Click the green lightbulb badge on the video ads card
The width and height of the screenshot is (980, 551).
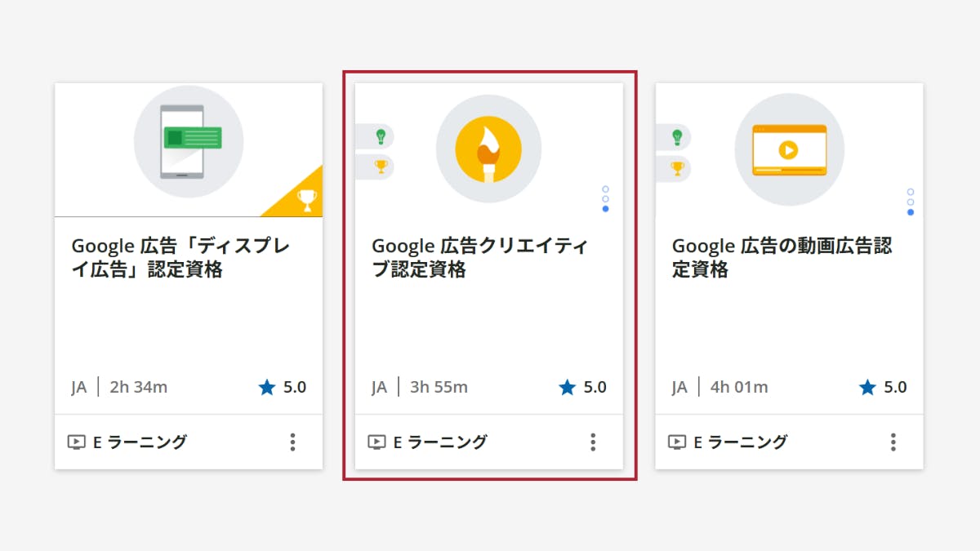[677, 136]
